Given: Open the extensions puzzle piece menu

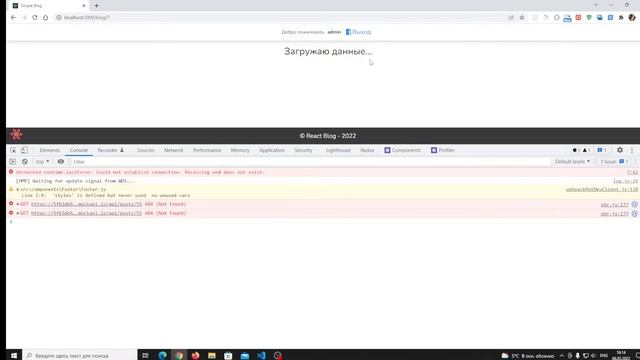Looking at the screenshot, I should pos(621,18).
